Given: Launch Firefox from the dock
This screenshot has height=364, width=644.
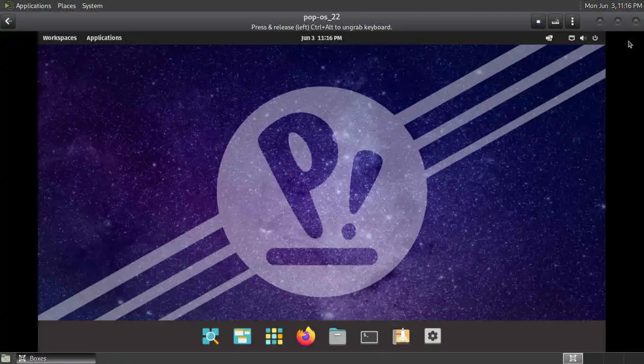Looking at the screenshot, I should [x=306, y=337].
